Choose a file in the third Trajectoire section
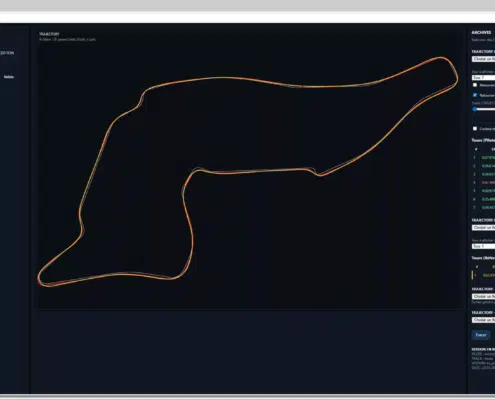Viewport: 495px width, 400px height. [483, 296]
